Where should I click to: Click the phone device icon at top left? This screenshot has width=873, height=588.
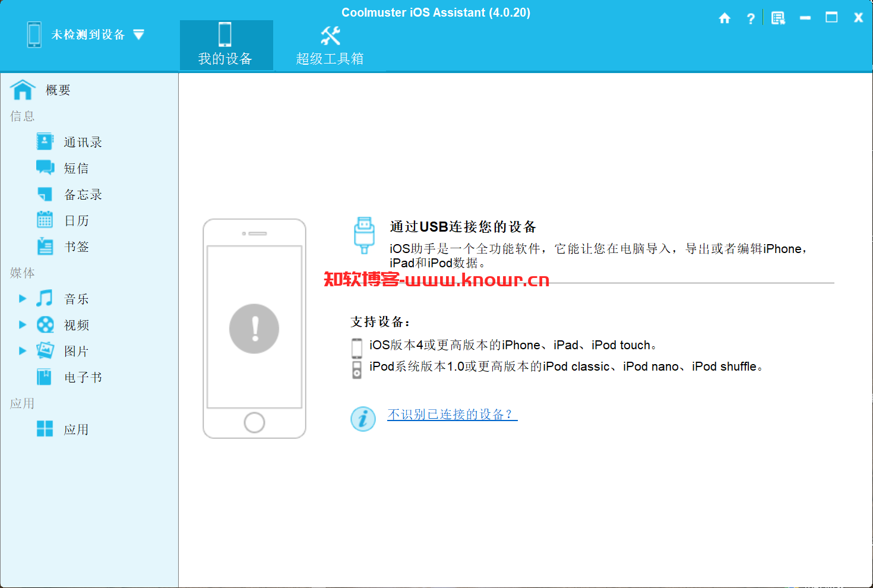point(34,34)
